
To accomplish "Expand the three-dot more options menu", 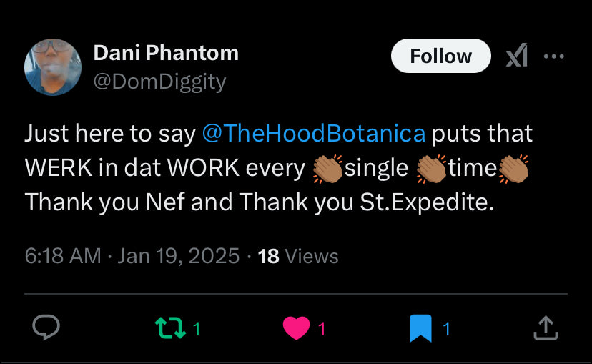I will tap(553, 56).
